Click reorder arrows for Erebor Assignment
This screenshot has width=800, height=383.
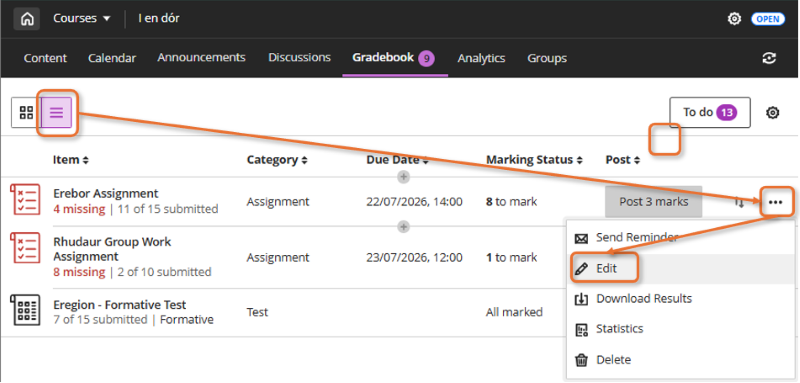click(x=739, y=202)
